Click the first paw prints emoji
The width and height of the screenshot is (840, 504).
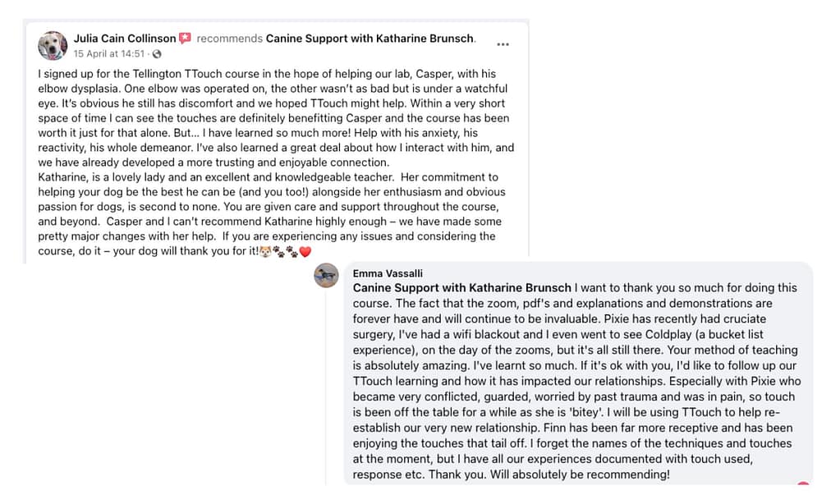(278, 251)
